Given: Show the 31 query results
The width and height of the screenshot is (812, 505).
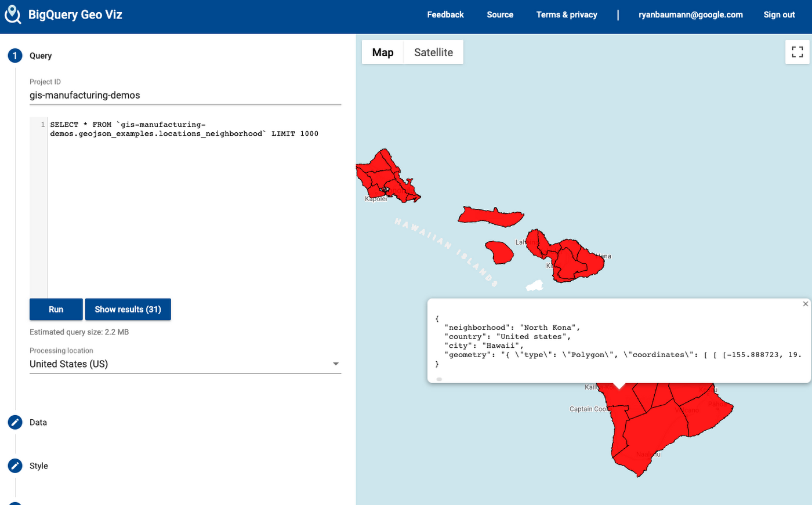Looking at the screenshot, I should pos(128,310).
